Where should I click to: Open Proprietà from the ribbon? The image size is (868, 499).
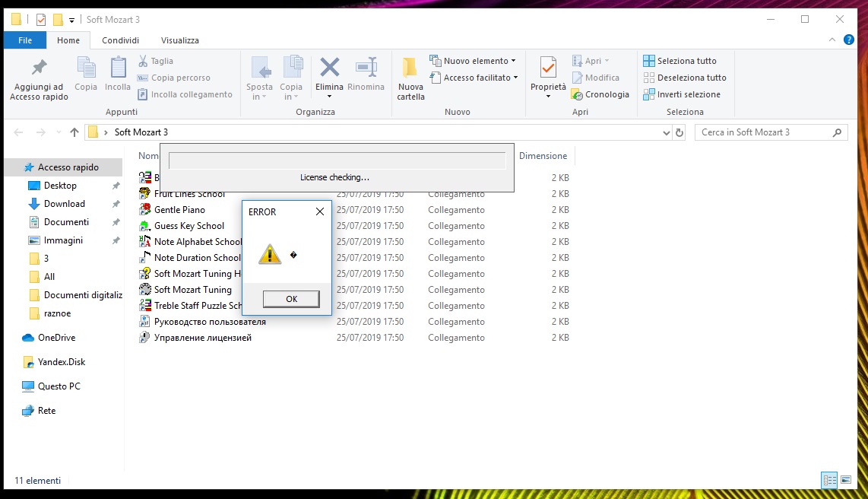tap(548, 78)
